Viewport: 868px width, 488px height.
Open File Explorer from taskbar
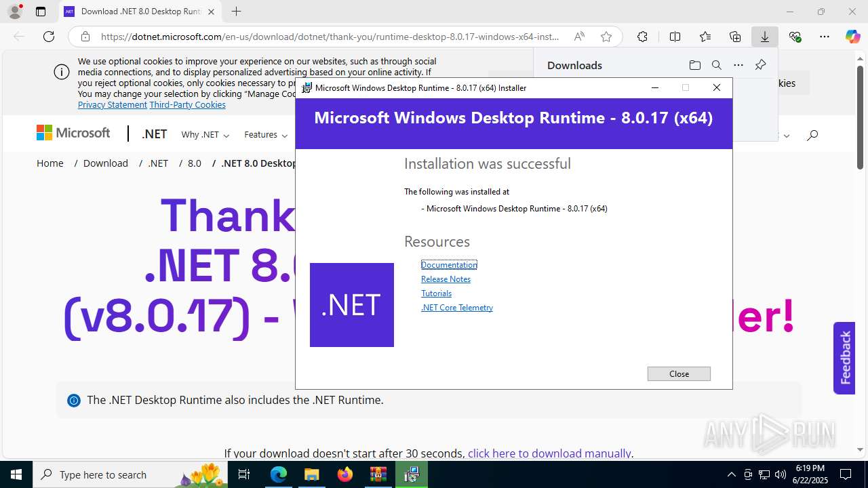click(x=311, y=474)
